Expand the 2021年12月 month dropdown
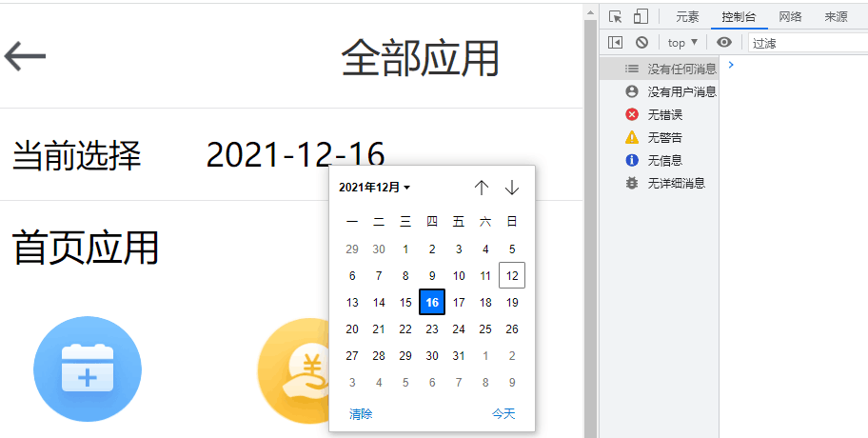This screenshot has width=868, height=438. tap(375, 188)
